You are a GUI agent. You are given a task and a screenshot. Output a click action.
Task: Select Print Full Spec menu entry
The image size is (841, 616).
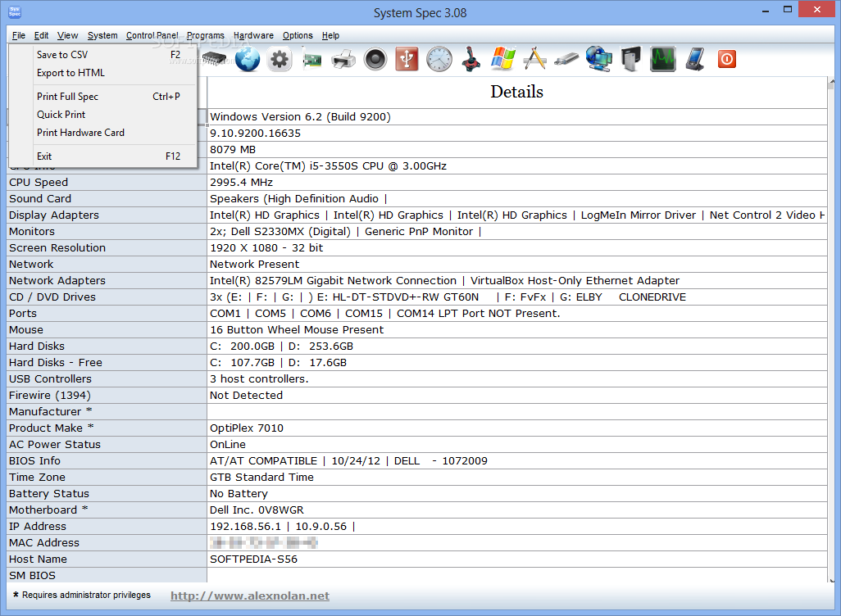[x=103, y=97]
